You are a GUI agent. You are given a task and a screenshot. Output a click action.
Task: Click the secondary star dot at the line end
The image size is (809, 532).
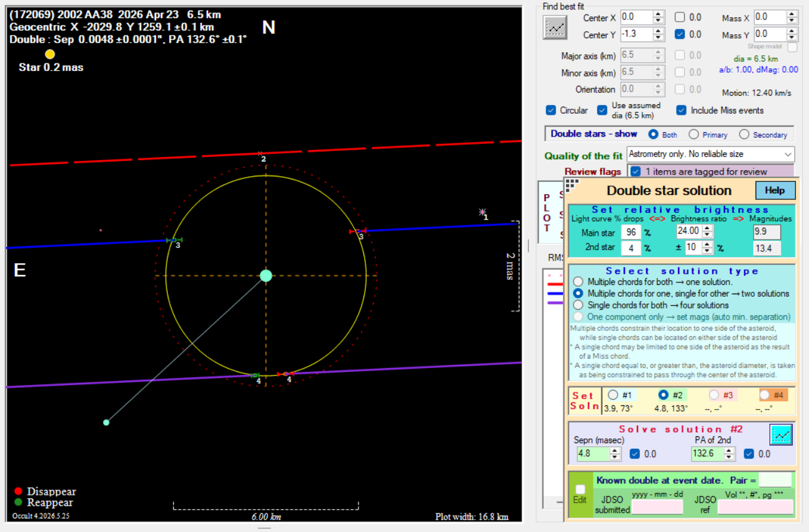(x=106, y=422)
